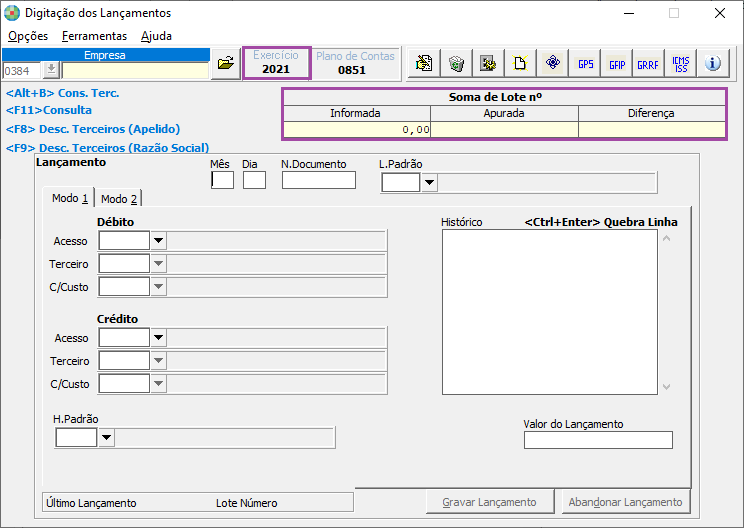Click the Apurada value cell

click(x=504, y=130)
